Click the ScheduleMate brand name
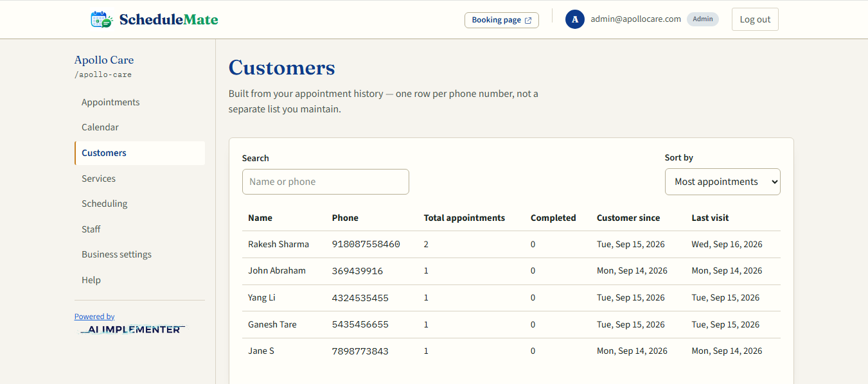Viewport: 868px width, 384px height. 169,19
